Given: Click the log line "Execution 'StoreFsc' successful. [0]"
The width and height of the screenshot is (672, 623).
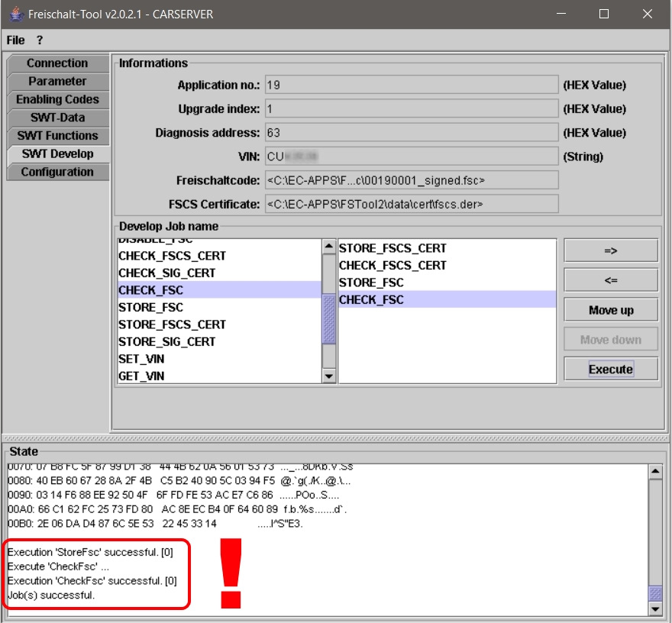Looking at the screenshot, I should coord(90,552).
